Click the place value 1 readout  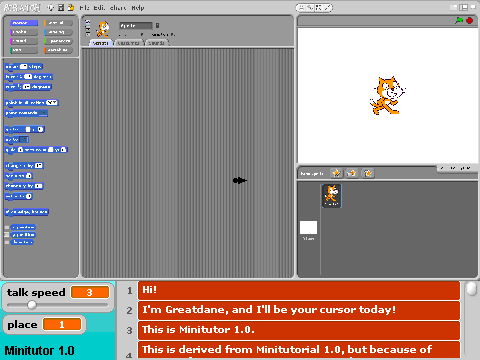pos(62,324)
